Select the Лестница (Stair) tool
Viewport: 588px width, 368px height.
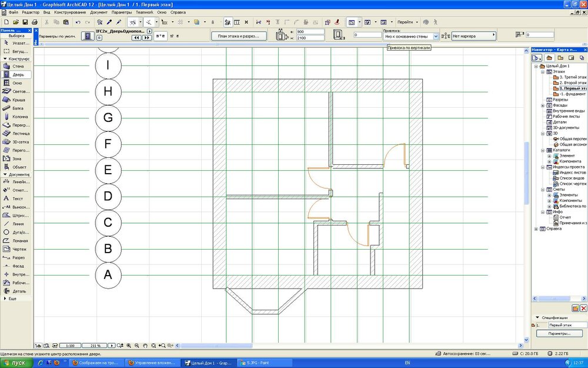pyautogui.click(x=16, y=133)
